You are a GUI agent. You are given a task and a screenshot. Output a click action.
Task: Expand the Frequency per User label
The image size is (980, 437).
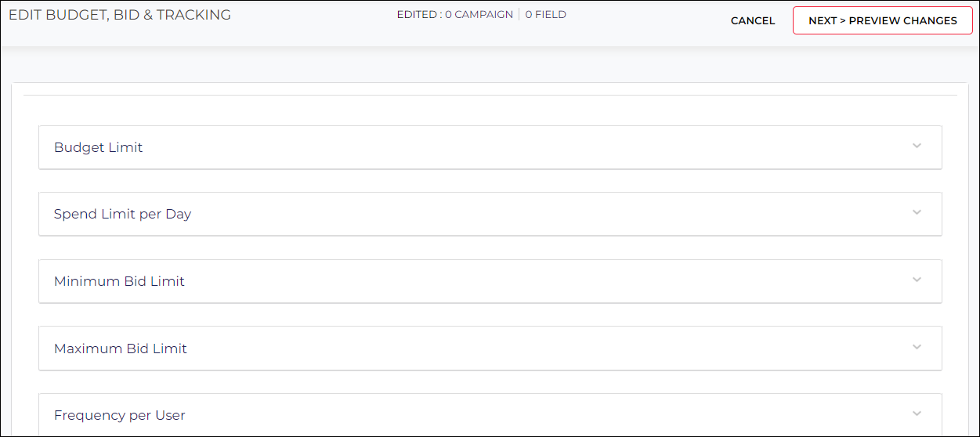tap(119, 415)
